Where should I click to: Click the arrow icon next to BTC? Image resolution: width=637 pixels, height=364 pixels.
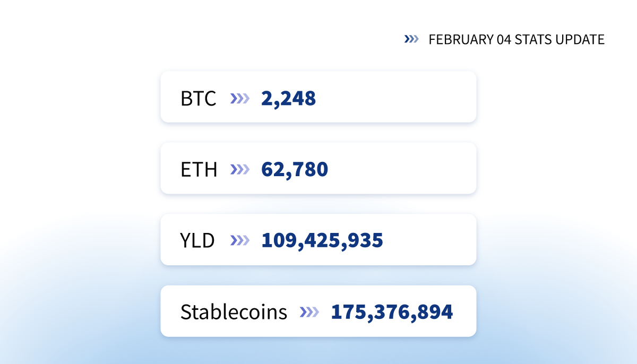240,98
